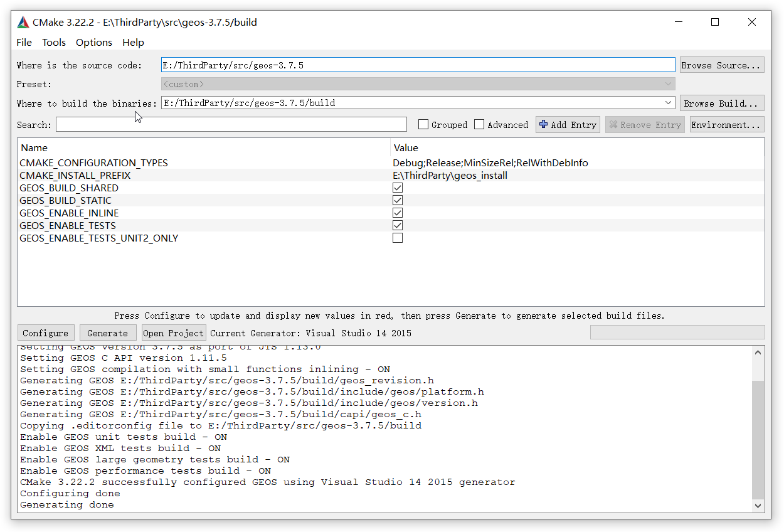Uncheck the GEOS_ENABLE_TESTS option

coord(398,225)
